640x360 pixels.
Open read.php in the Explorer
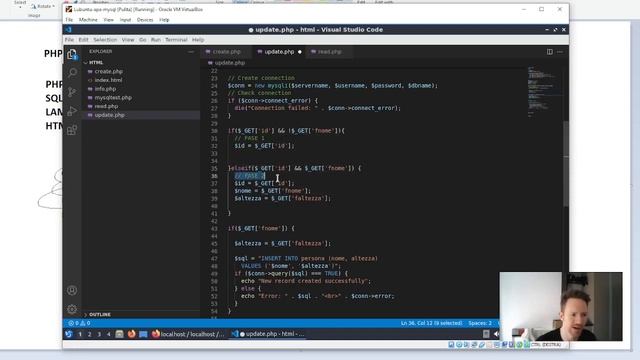tap(106, 106)
